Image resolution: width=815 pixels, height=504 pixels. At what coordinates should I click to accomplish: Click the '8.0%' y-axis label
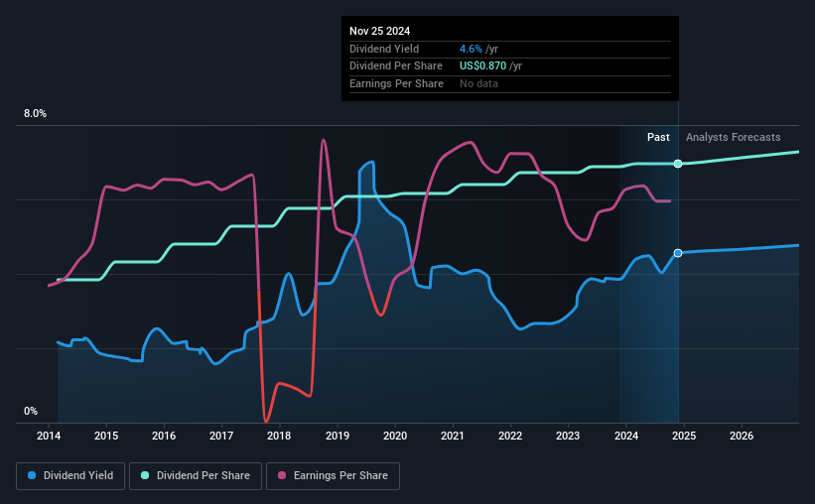coord(36,114)
